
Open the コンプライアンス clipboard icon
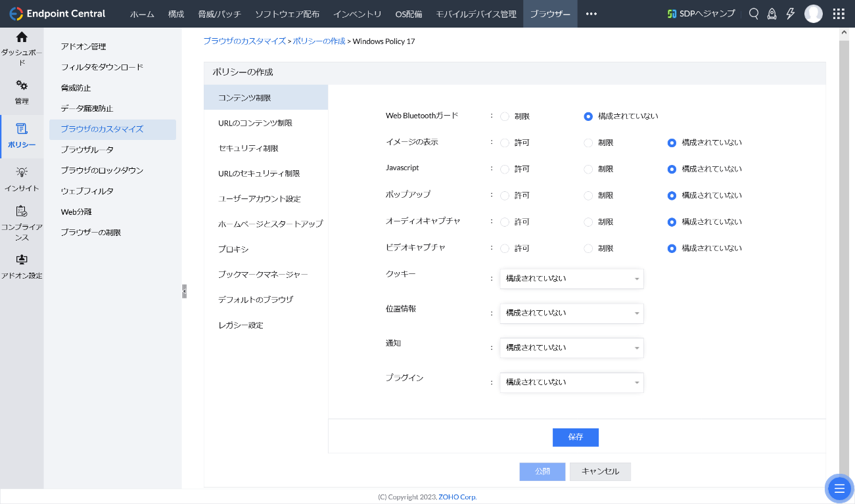(x=22, y=212)
